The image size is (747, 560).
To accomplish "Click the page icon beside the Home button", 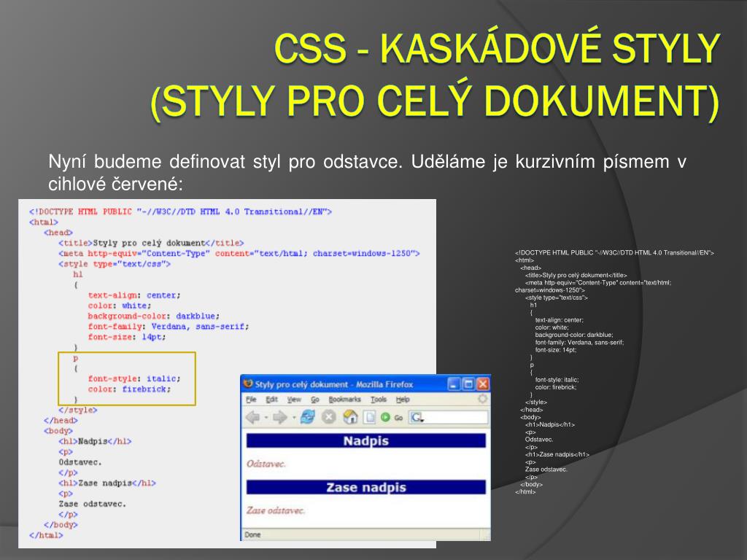I will click(x=370, y=418).
